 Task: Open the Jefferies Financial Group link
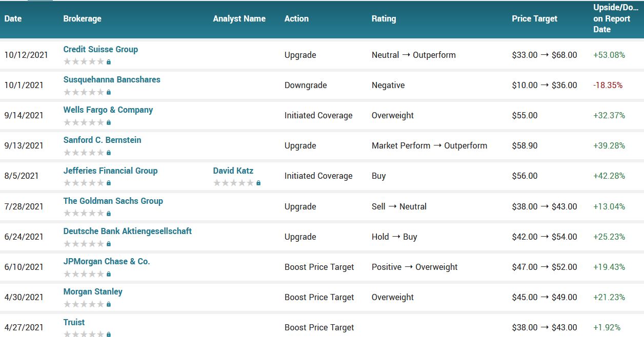110,171
